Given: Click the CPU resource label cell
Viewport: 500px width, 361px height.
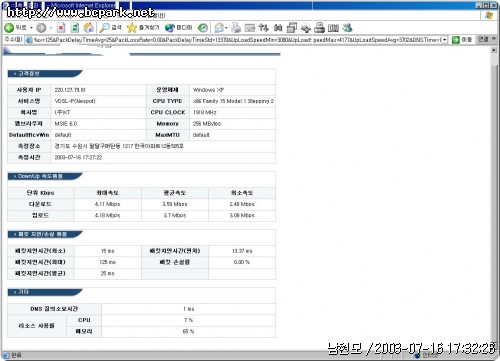Looking at the screenshot, I should (x=84, y=320).
